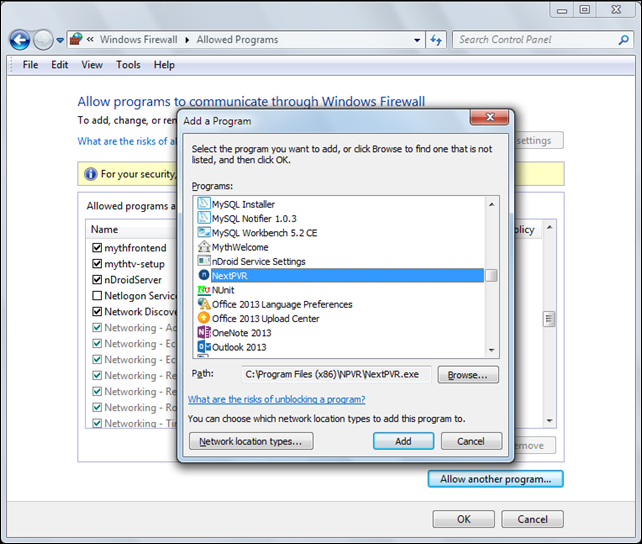
Task: Click the nDroid Service Settings icon
Action: (x=204, y=261)
